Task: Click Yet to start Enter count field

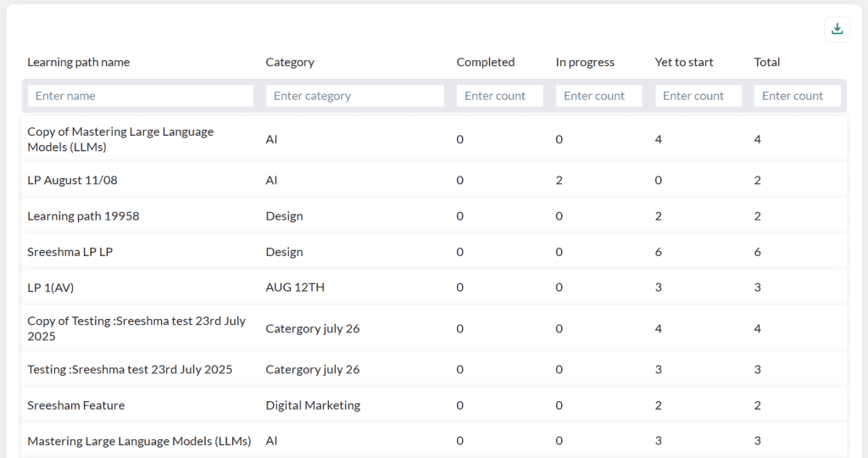Action: [x=698, y=96]
